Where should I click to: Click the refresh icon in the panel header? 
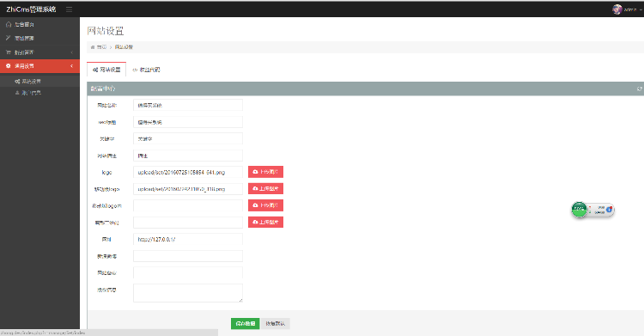(639, 89)
